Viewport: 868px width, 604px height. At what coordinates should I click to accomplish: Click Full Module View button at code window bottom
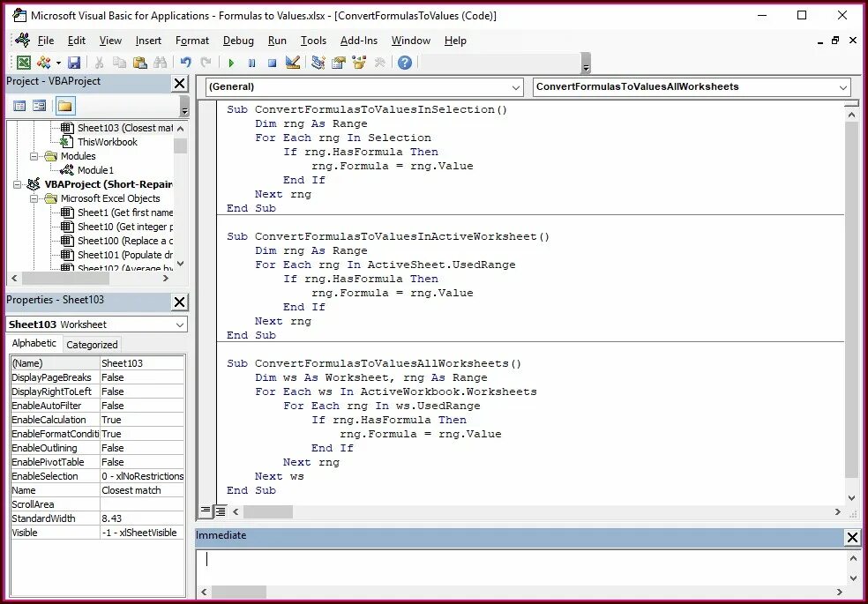(x=221, y=511)
